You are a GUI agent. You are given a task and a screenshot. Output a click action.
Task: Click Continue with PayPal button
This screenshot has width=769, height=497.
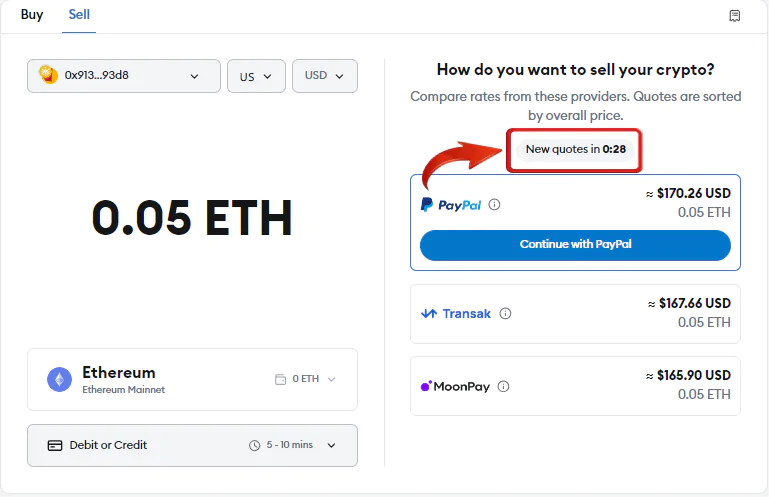(x=575, y=245)
